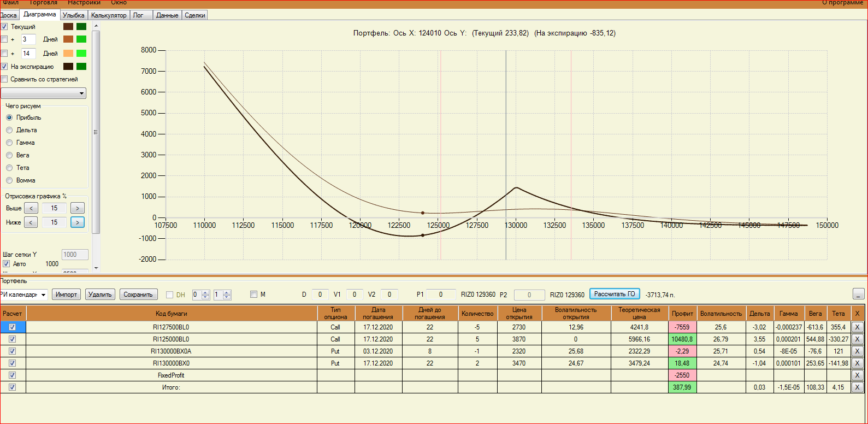Select the Дельта radio button
This screenshot has width=868, height=424.
tap(9, 130)
